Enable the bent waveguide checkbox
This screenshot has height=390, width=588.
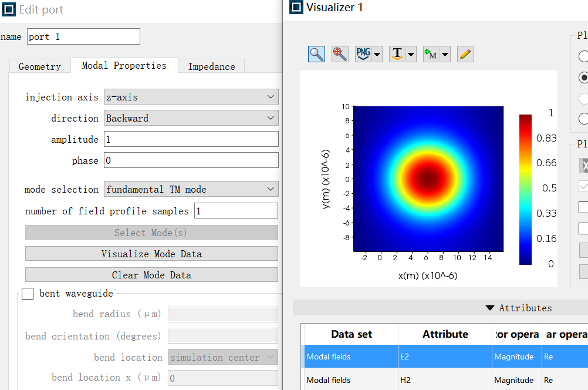coord(28,294)
